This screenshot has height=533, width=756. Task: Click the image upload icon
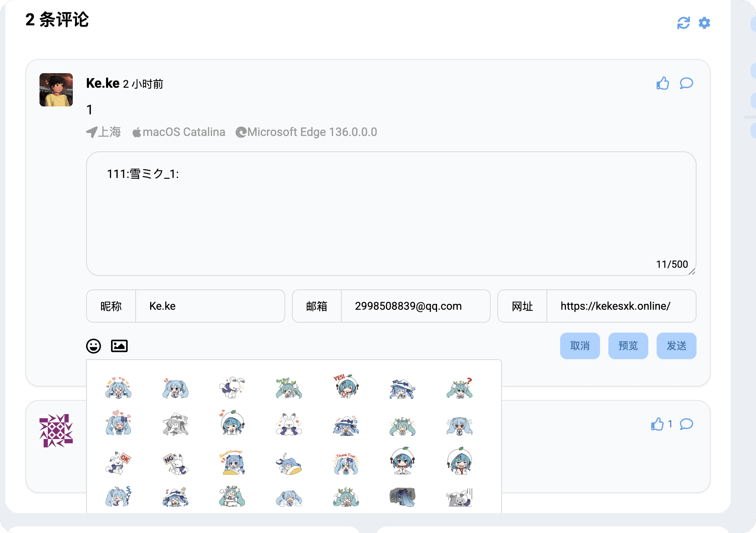click(x=119, y=346)
